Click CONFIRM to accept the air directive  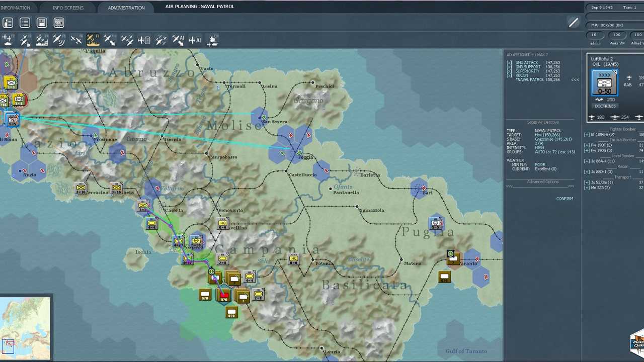tap(565, 199)
